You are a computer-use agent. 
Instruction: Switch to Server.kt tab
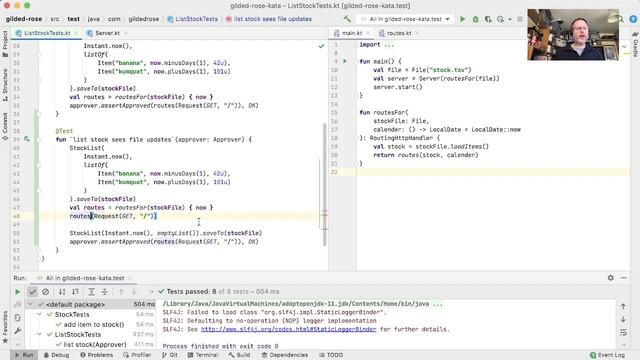(107, 33)
